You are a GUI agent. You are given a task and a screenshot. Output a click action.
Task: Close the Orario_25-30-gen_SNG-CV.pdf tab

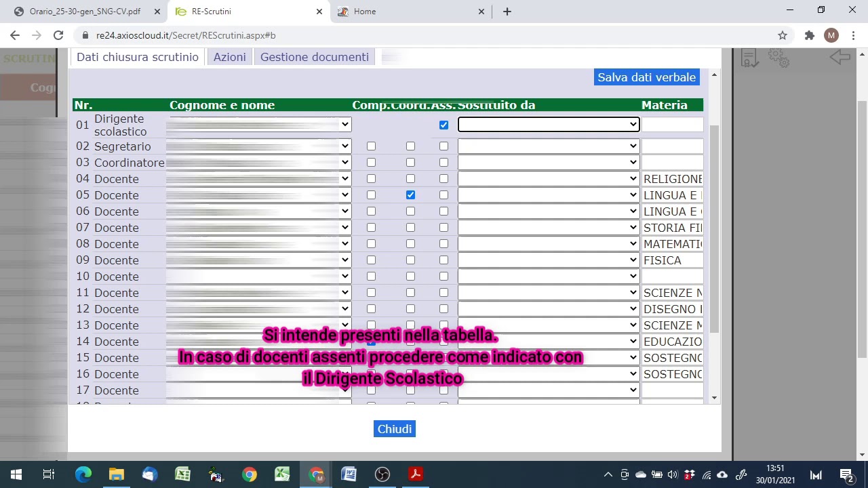(157, 12)
